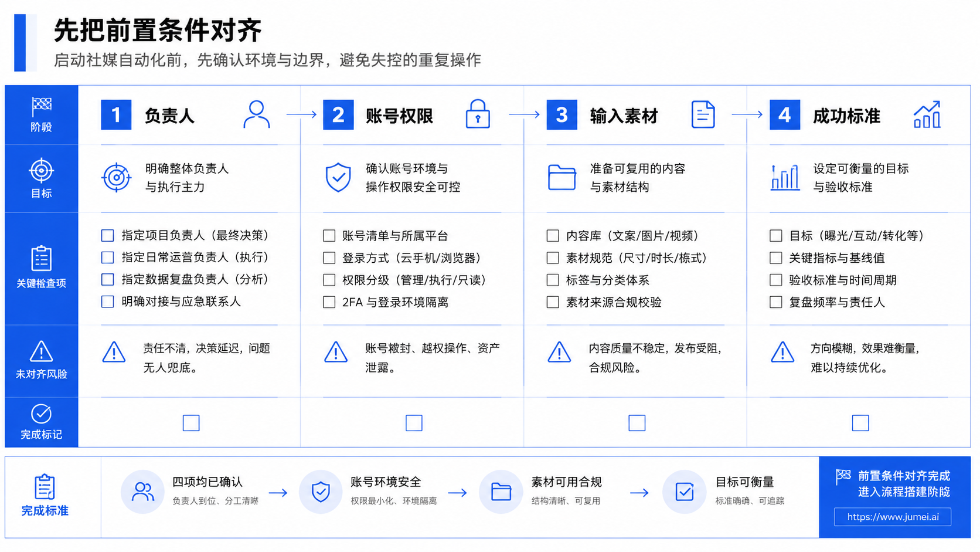
Task: Tick 关键指标与基线值 checkbox
Action: pyautogui.click(x=776, y=258)
